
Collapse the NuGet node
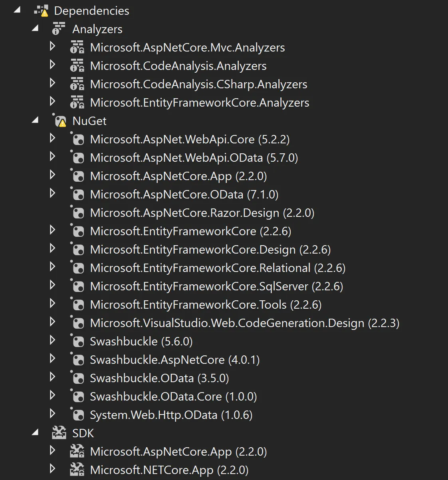(35, 120)
